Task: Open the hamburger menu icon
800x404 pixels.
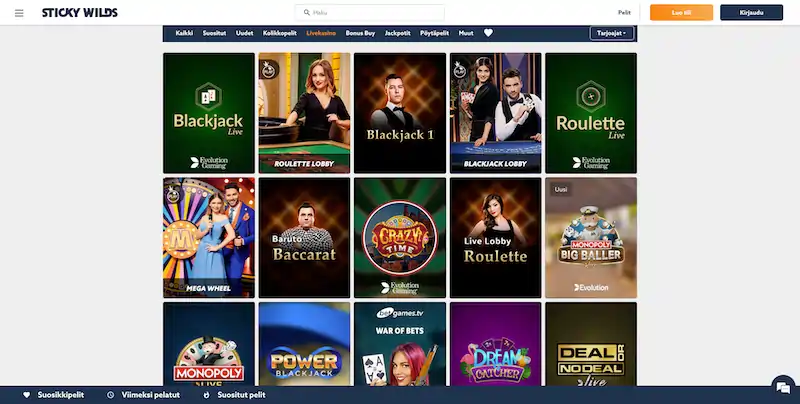Action: pyautogui.click(x=19, y=13)
